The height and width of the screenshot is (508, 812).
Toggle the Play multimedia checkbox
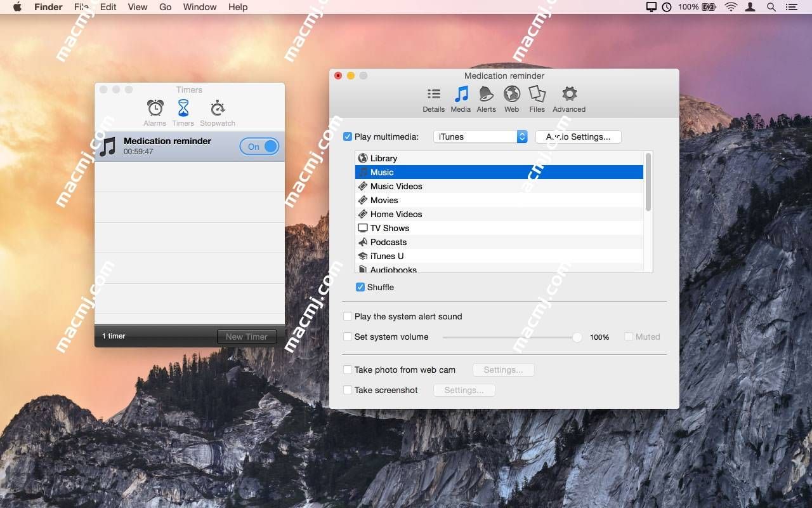[x=348, y=137]
